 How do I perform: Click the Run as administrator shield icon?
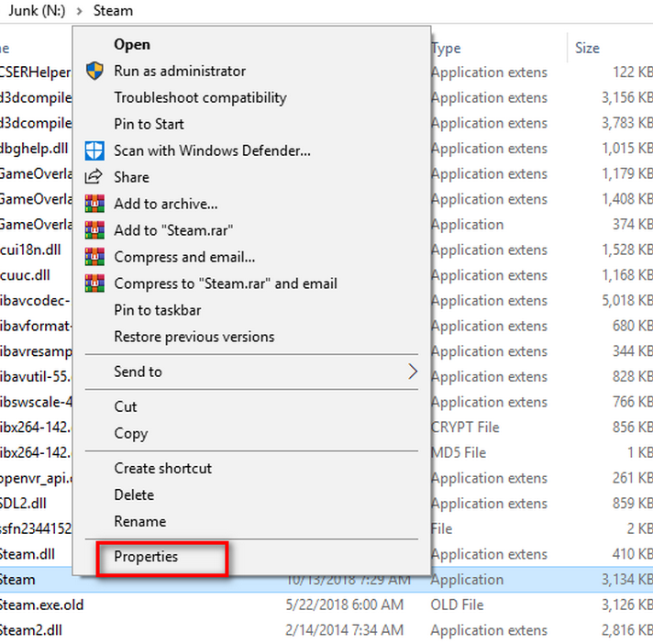pos(94,72)
